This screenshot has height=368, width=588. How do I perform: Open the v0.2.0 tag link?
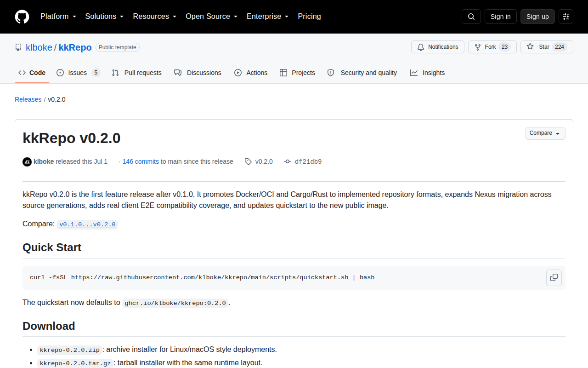point(264,161)
